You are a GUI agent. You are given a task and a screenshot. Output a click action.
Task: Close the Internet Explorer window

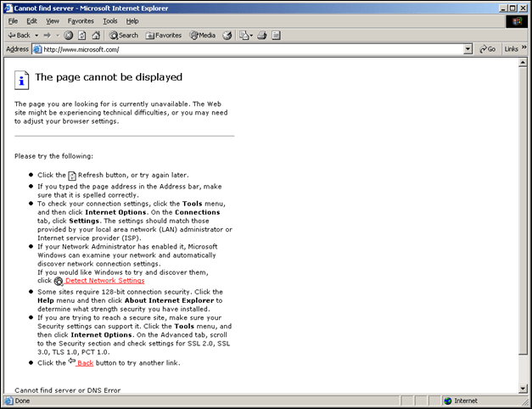point(523,8)
